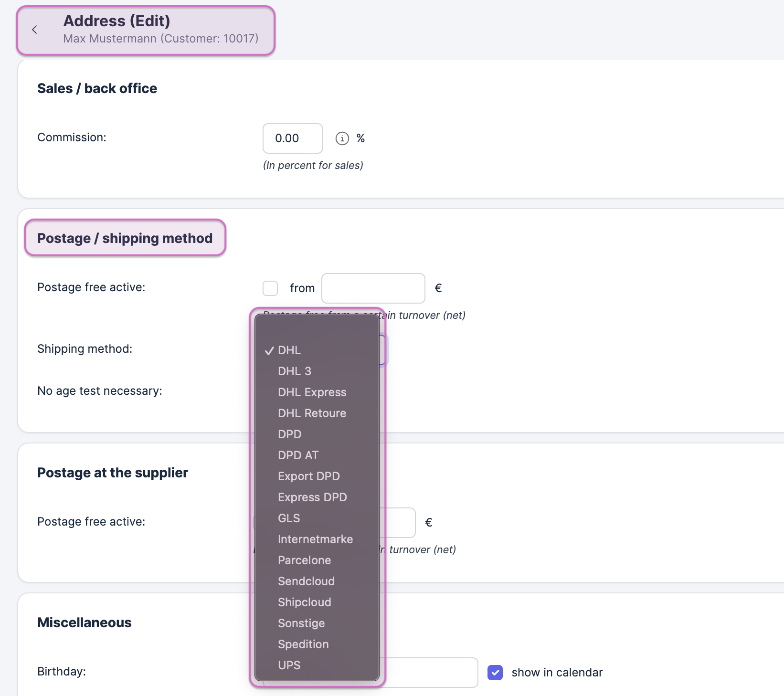Select GLS from the dropdown list
The width and height of the screenshot is (784, 696).
point(289,518)
